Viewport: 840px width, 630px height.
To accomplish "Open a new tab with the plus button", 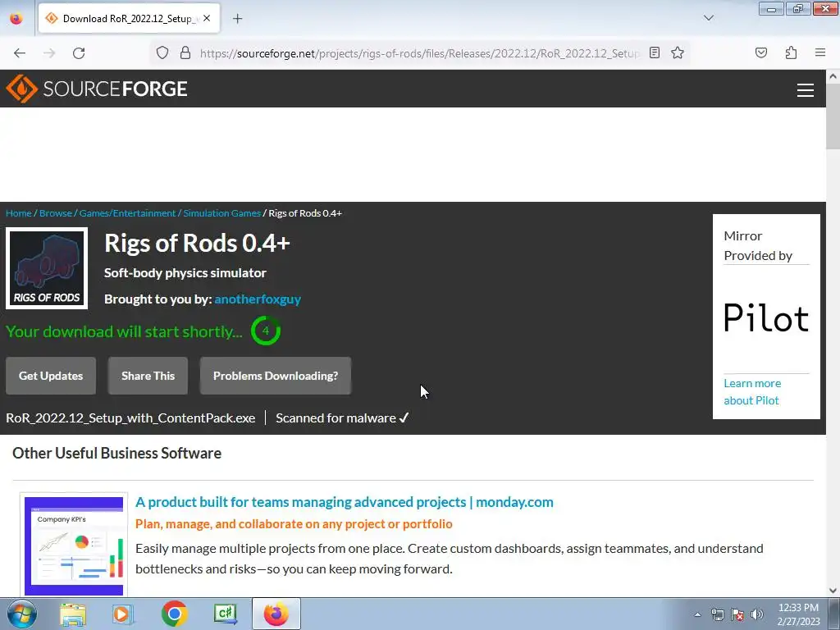I will 237,19.
